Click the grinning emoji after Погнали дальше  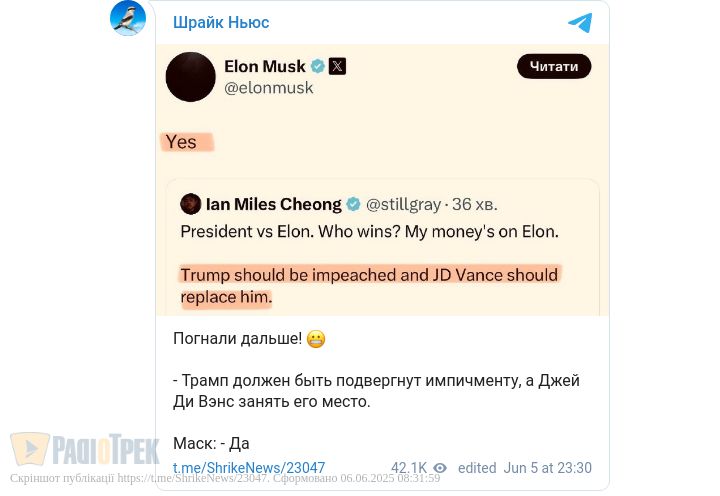316,339
